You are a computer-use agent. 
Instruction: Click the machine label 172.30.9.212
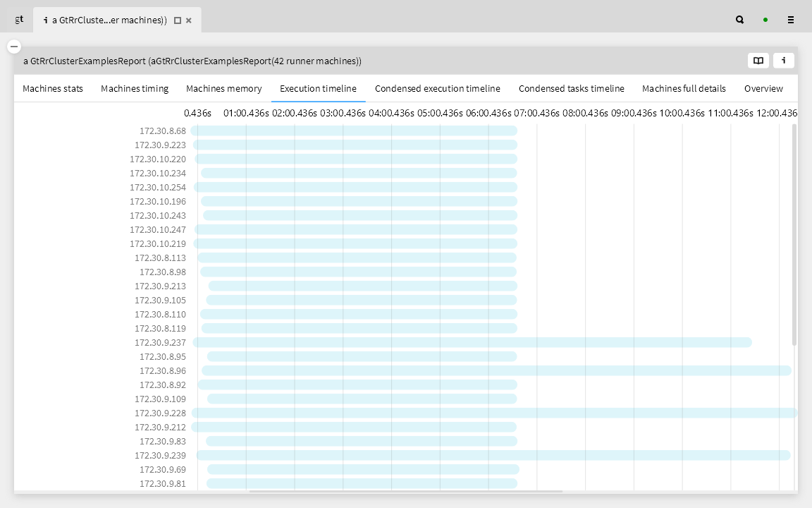pos(160,427)
